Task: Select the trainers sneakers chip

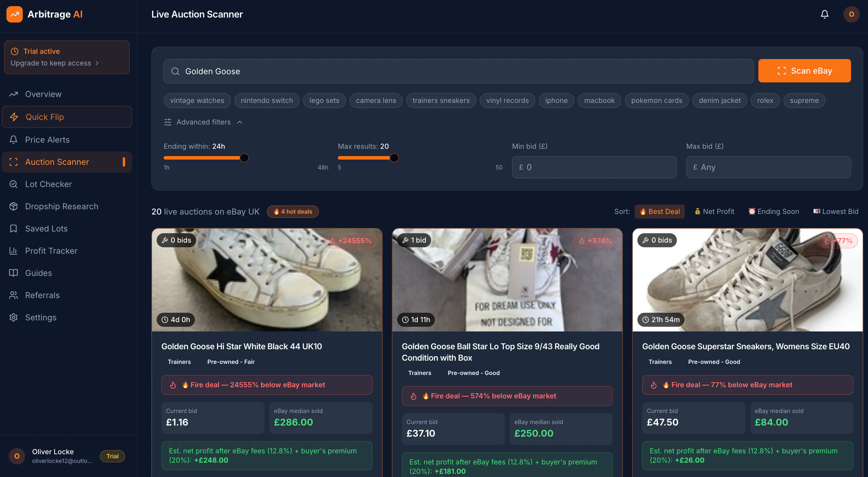Action: pos(441,101)
